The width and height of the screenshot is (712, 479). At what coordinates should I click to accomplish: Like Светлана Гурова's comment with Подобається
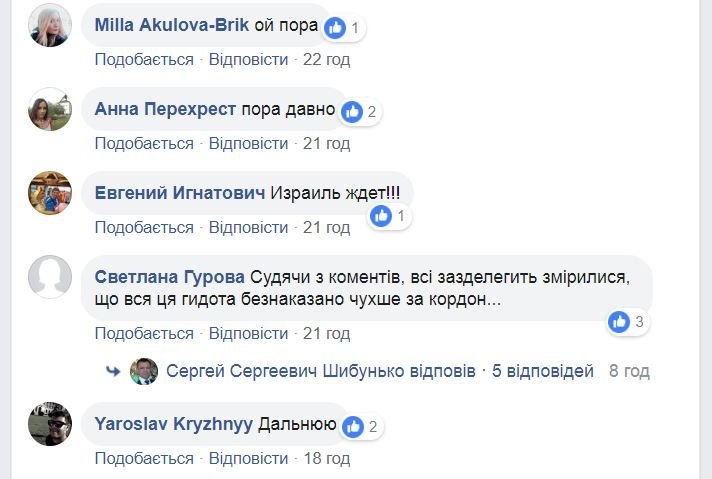coord(144,333)
